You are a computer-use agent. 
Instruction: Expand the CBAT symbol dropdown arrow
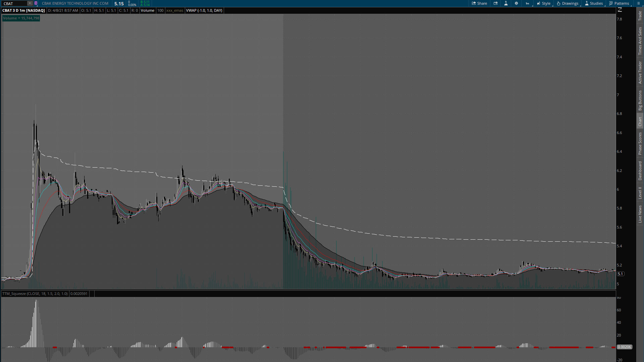pyautogui.click(x=30, y=3)
